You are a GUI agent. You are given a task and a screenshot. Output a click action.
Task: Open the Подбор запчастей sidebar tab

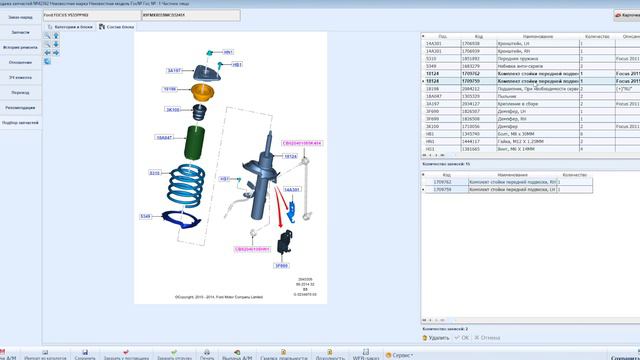coord(20,123)
